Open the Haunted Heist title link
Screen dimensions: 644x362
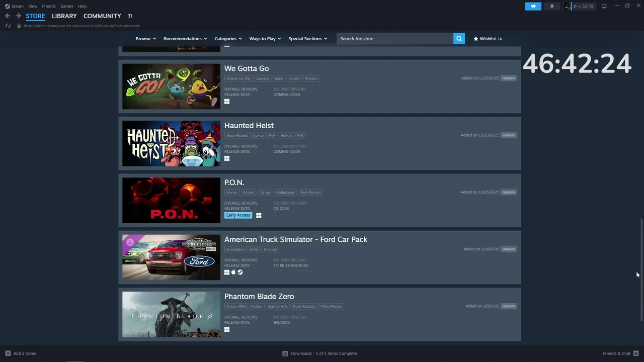[249, 125]
